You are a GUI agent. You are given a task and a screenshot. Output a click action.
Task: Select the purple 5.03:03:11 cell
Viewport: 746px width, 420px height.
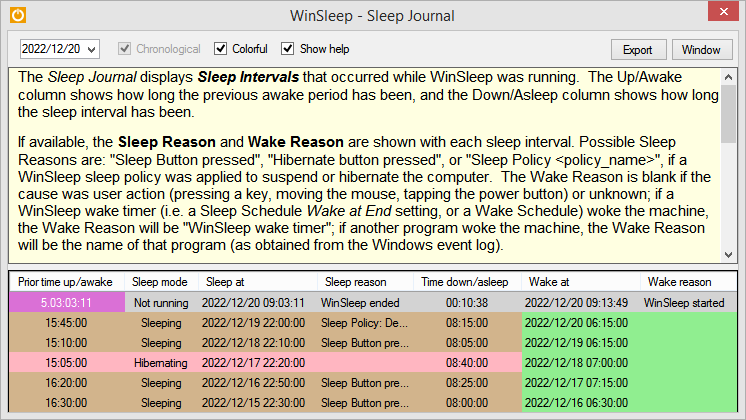(x=67, y=303)
